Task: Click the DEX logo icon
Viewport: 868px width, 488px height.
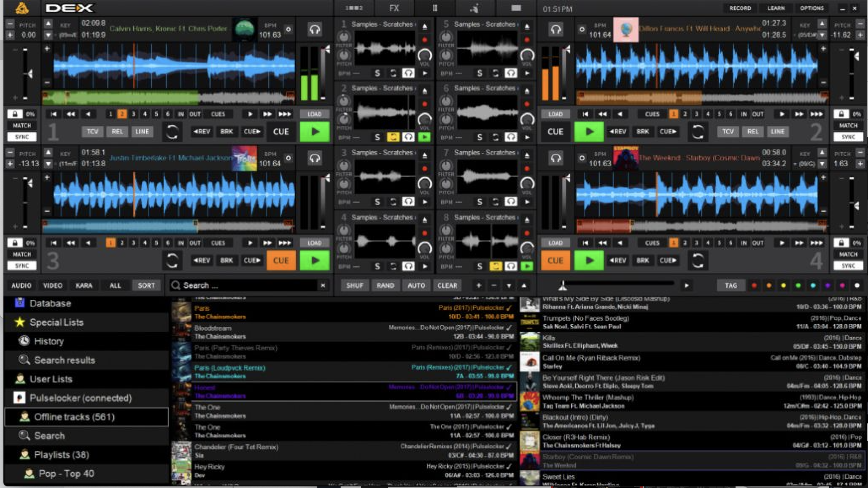Action: click(x=22, y=8)
